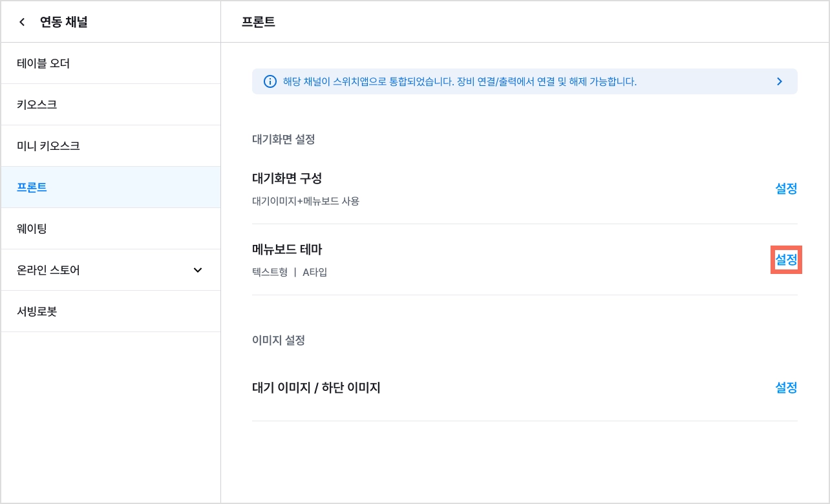Open the notice banner's right chevron
The width and height of the screenshot is (830, 504).
click(779, 81)
